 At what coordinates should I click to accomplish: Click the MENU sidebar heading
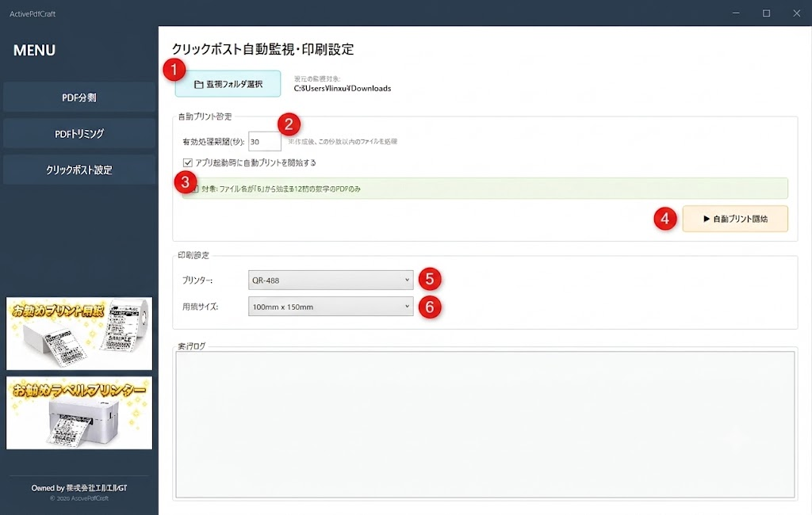point(34,50)
